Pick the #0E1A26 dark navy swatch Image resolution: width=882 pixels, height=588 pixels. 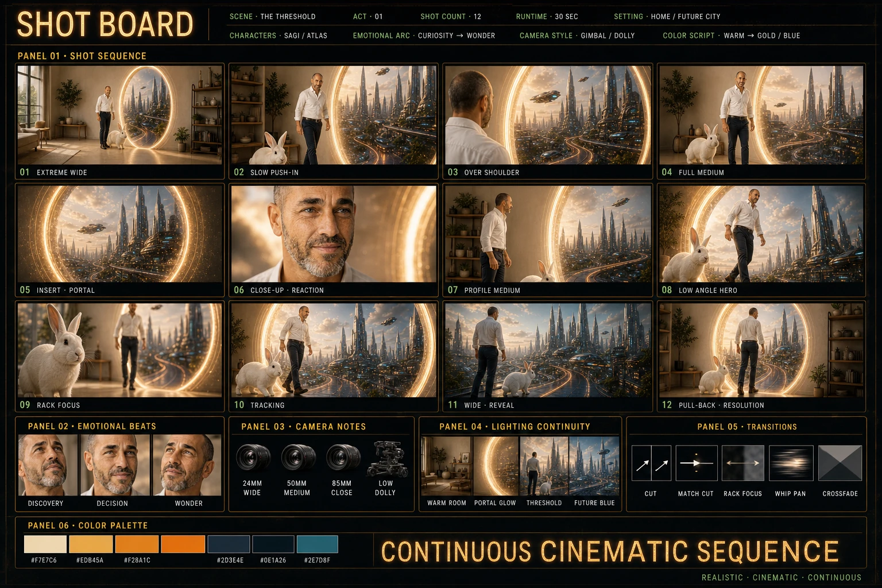click(x=273, y=544)
